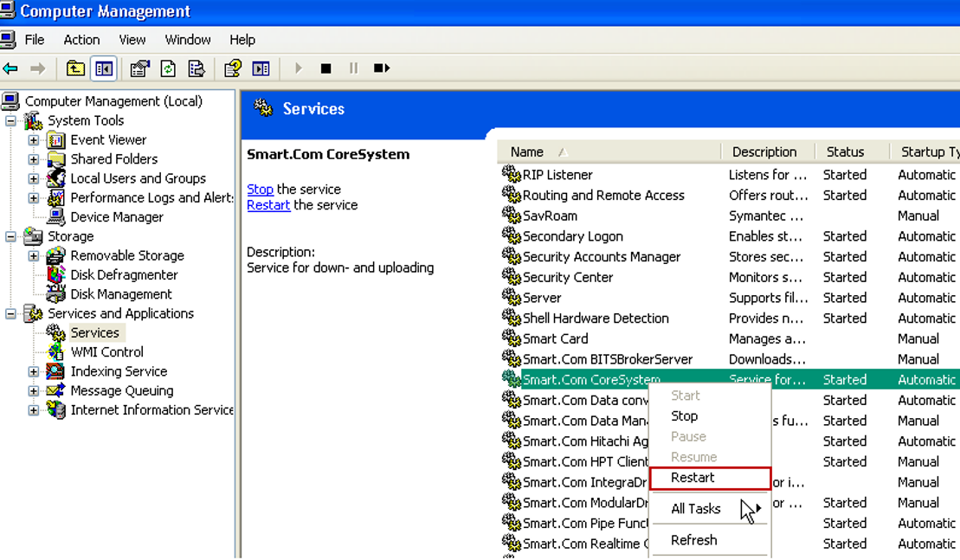
Task: Open the Help menu
Action: pos(242,40)
